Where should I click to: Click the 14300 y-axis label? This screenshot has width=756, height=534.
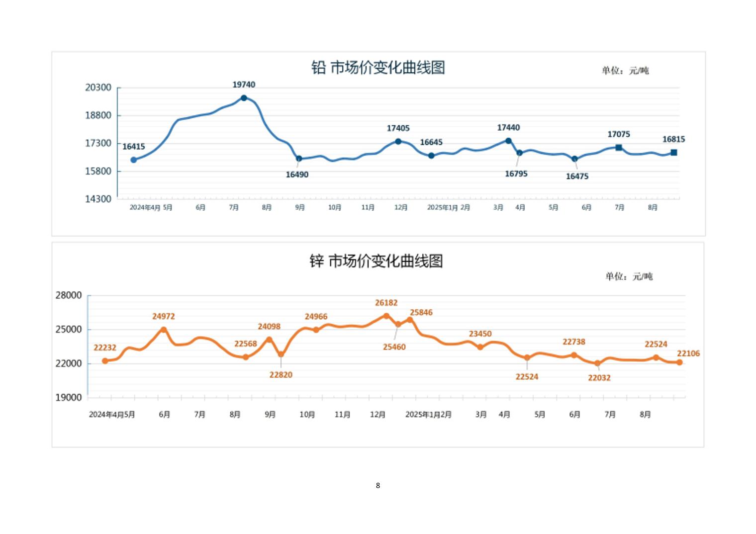pos(98,199)
